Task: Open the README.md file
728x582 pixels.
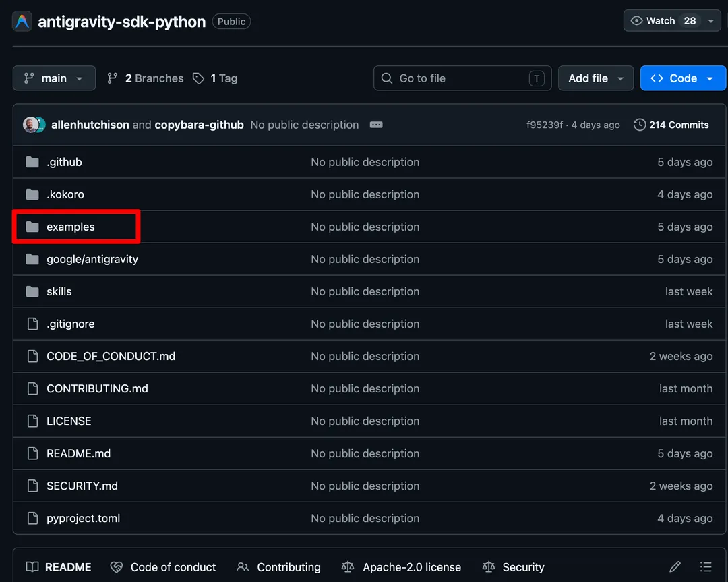Action: (x=78, y=453)
